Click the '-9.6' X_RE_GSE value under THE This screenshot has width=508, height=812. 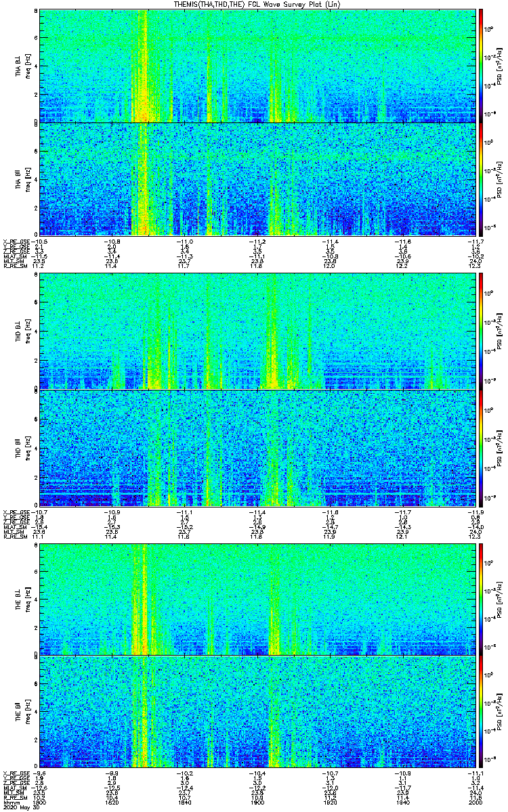39,773
